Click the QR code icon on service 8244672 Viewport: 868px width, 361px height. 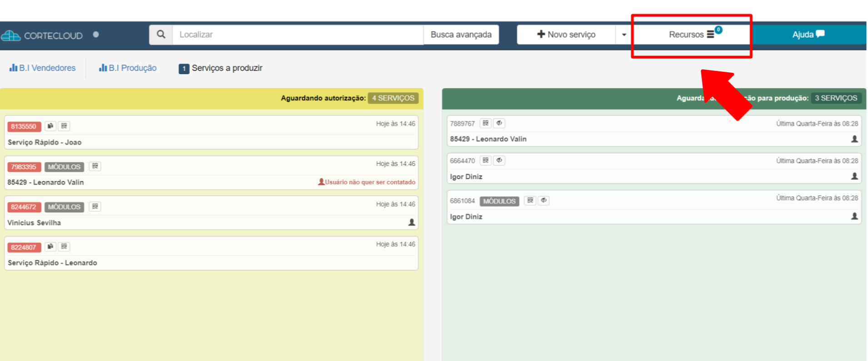(x=95, y=206)
